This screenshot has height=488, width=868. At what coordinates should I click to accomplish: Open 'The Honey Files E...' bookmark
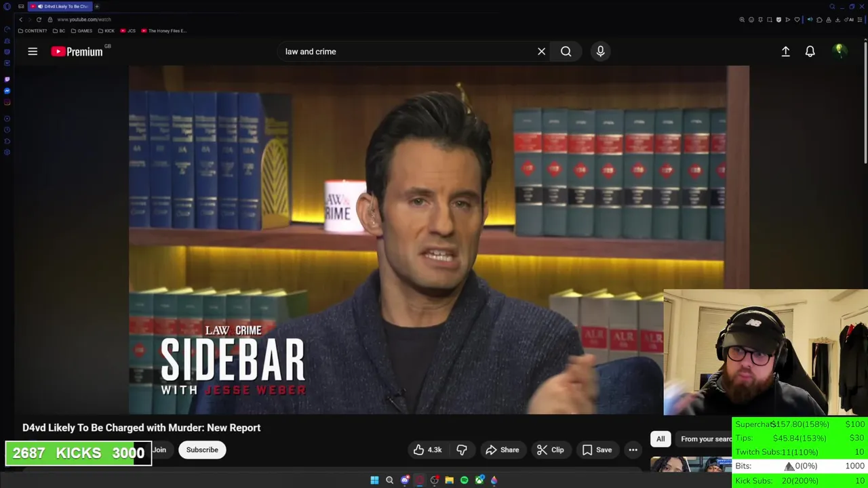click(164, 30)
